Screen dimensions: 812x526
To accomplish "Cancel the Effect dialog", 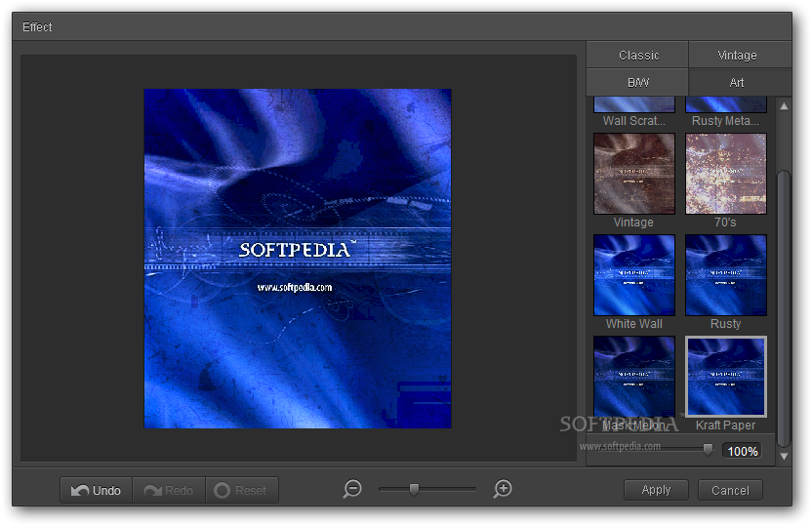I will [730, 490].
